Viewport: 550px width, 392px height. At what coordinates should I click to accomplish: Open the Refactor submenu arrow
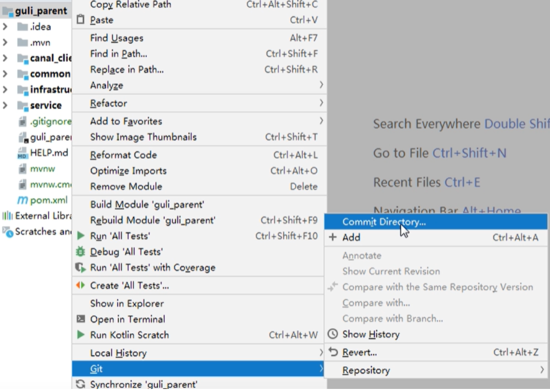pyautogui.click(x=321, y=103)
